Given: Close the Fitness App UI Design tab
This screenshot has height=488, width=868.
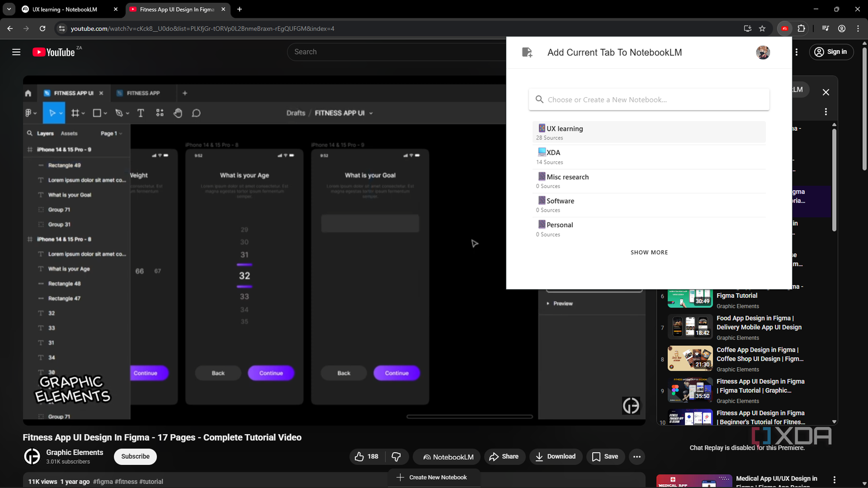Looking at the screenshot, I should [223, 9].
